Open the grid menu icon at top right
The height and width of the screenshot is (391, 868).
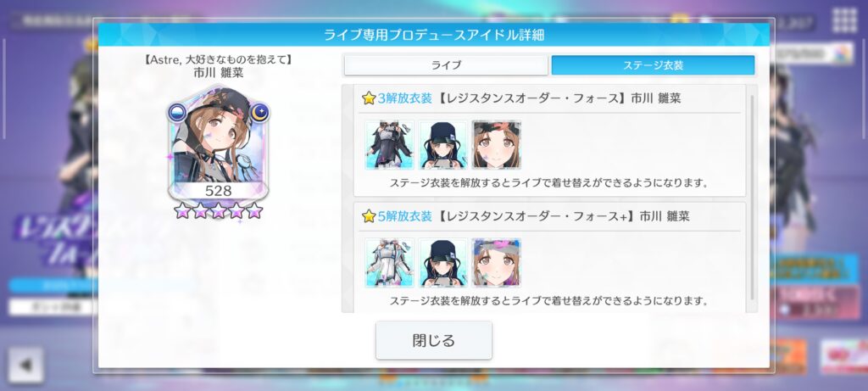(845, 20)
